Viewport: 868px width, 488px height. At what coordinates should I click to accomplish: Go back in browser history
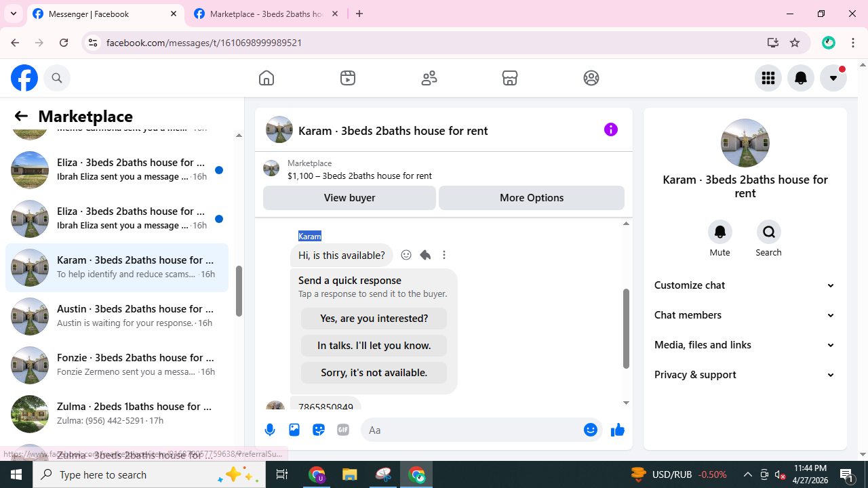click(x=15, y=43)
